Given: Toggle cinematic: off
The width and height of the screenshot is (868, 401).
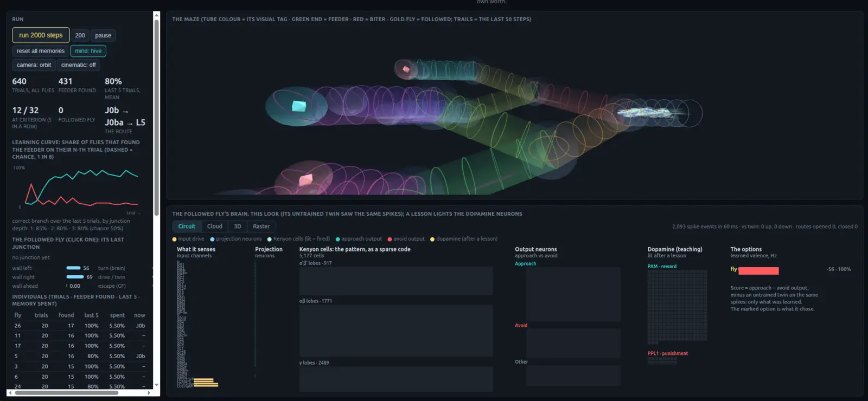Looking at the screenshot, I should coord(78,65).
